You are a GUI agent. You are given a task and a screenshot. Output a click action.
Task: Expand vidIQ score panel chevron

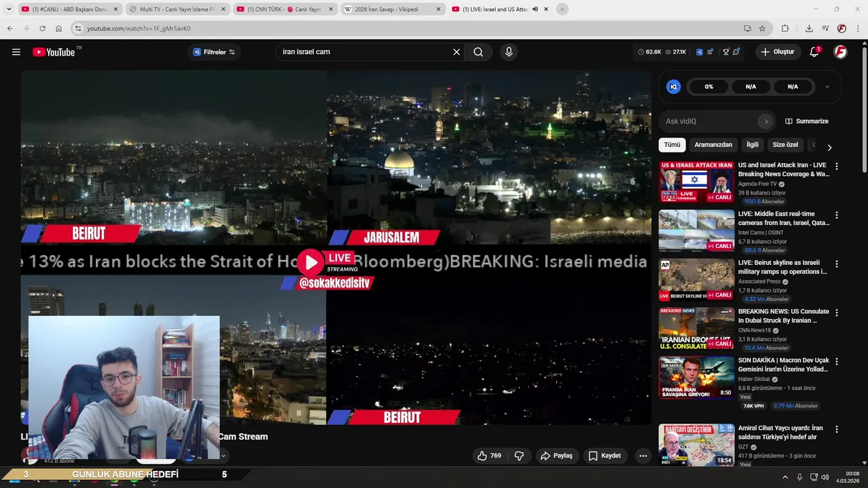point(827,87)
